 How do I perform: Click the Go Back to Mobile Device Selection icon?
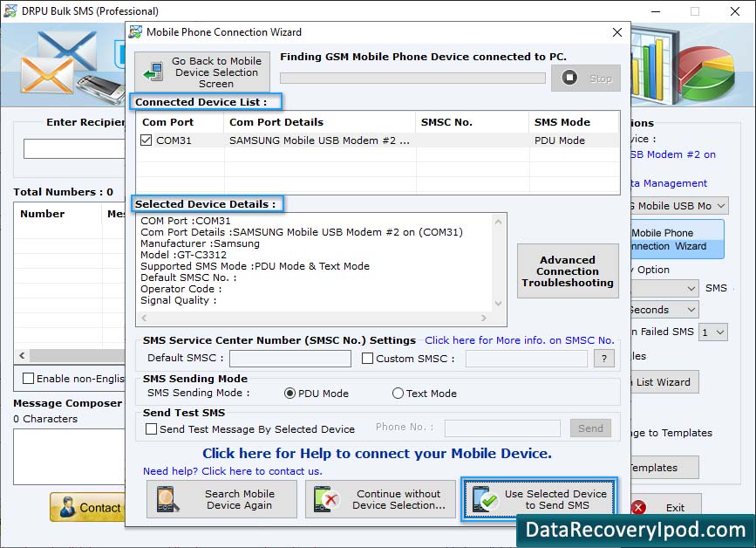[153, 72]
